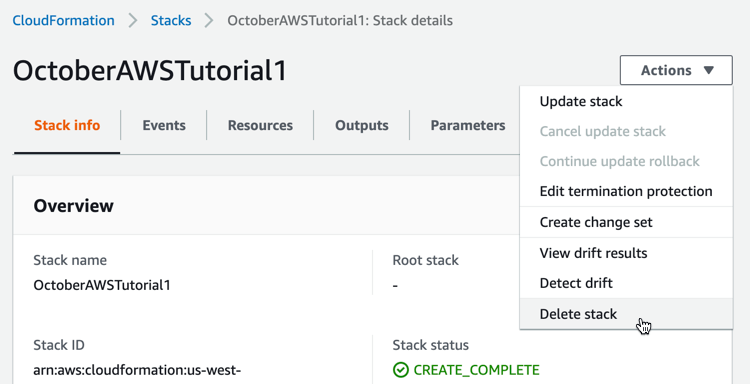Switch to the Stack info tab
Viewport: 750px width, 384px height.
click(x=67, y=125)
